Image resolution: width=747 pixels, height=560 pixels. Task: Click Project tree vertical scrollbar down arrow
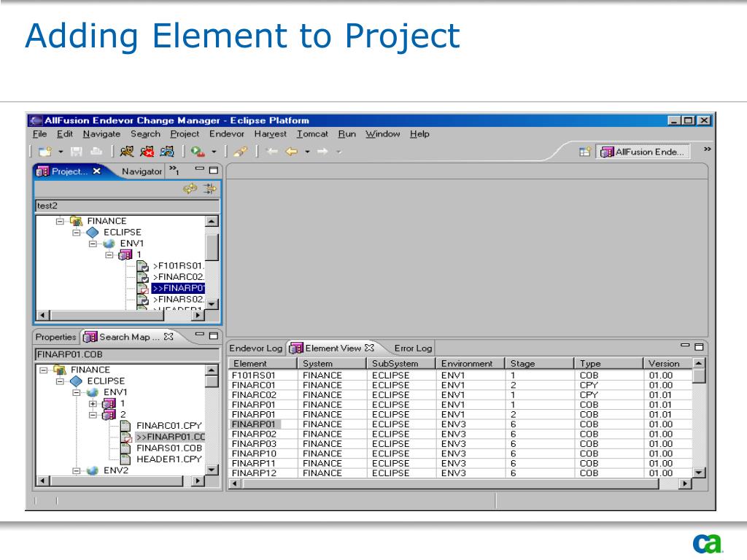pyautogui.click(x=212, y=304)
